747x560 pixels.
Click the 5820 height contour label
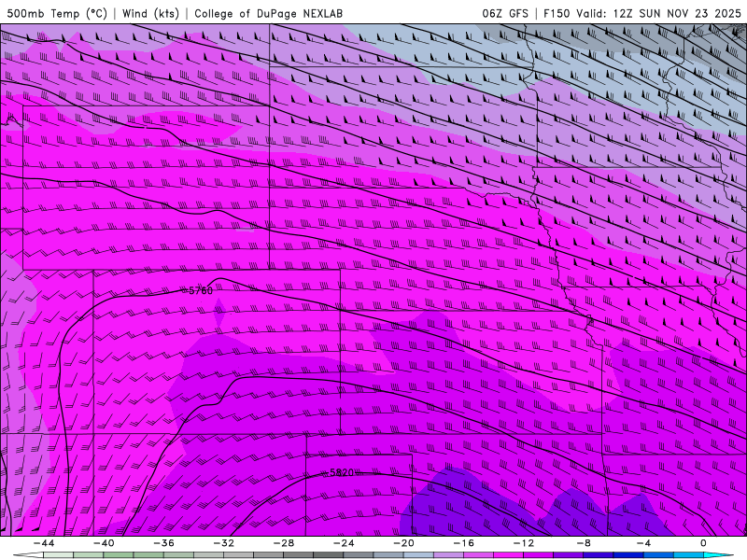(342, 472)
